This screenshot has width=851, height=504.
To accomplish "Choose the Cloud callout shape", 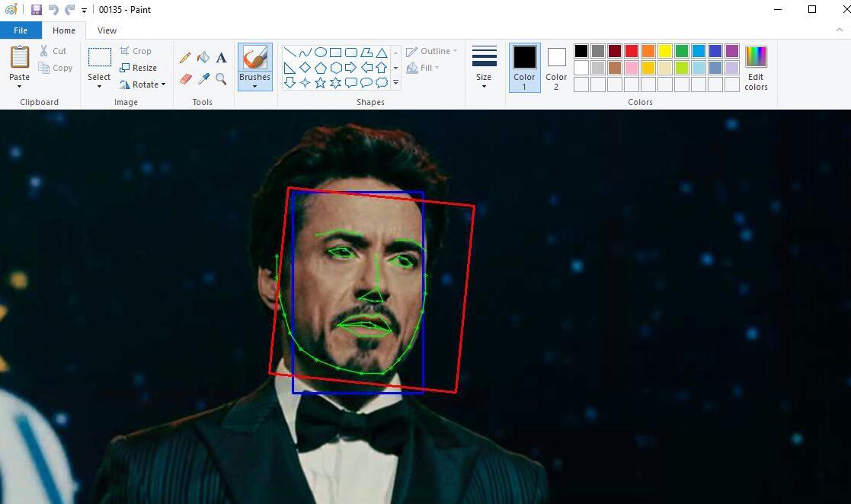I will (382, 82).
